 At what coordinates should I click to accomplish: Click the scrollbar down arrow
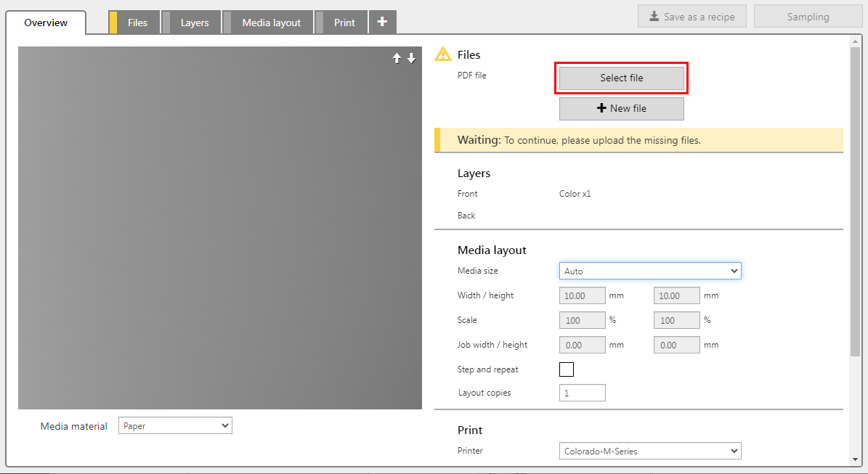(855, 459)
